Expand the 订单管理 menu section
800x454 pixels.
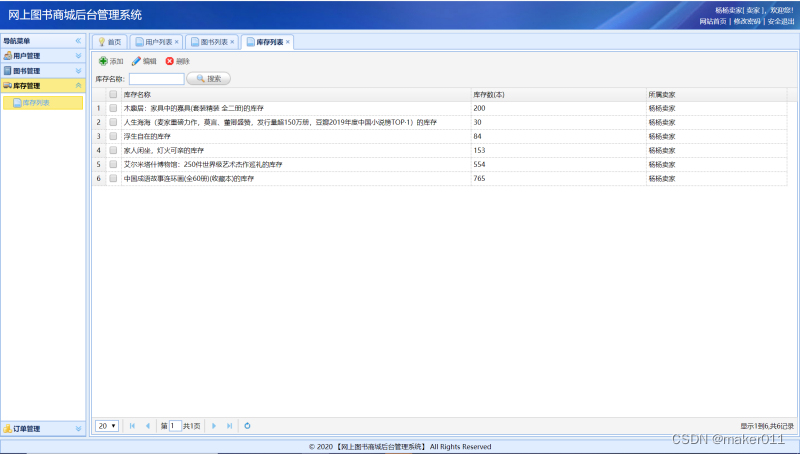tap(78, 428)
